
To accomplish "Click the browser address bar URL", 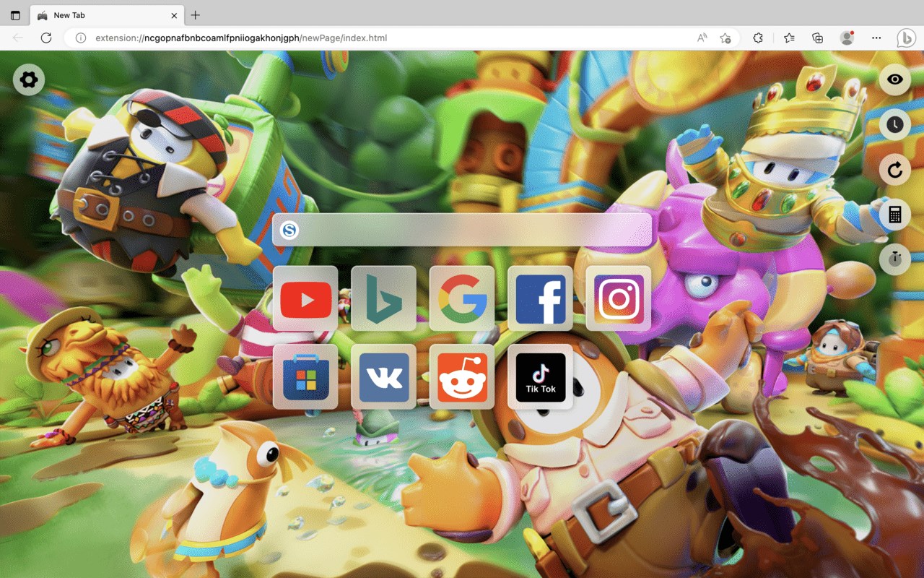I will click(241, 38).
